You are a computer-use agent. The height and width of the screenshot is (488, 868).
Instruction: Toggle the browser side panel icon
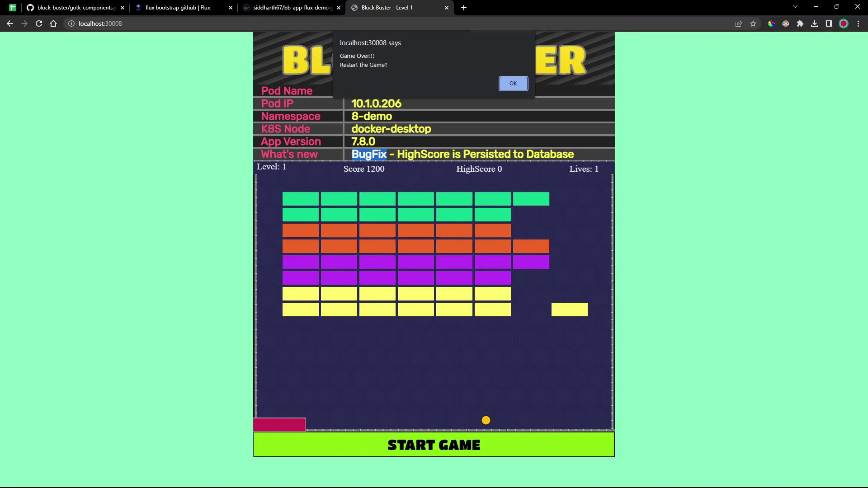(x=829, y=23)
